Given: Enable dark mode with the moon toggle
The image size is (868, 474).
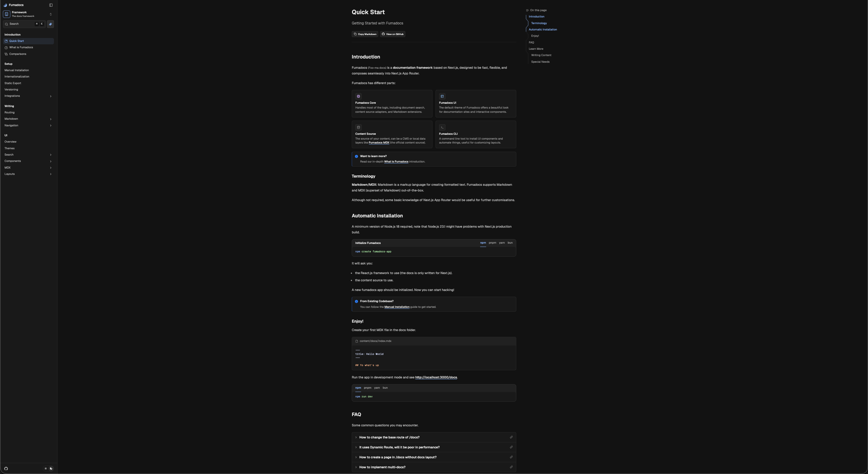Looking at the screenshot, I should pos(51,469).
